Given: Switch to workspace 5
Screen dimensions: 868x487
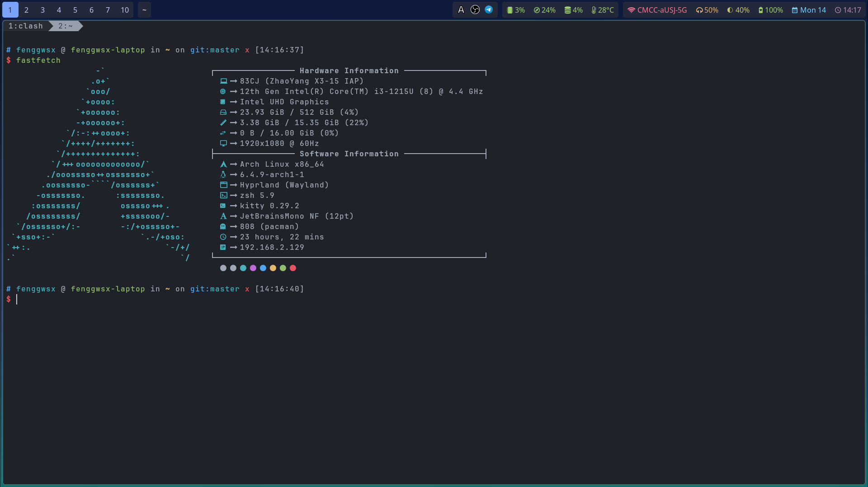Looking at the screenshot, I should click(x=75, y=10).
